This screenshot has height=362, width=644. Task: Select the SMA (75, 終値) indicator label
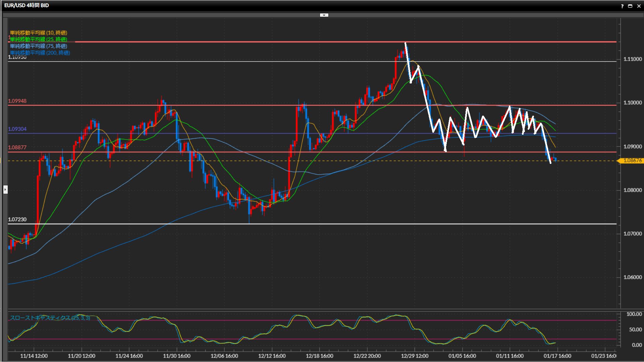tap(39, 46)
